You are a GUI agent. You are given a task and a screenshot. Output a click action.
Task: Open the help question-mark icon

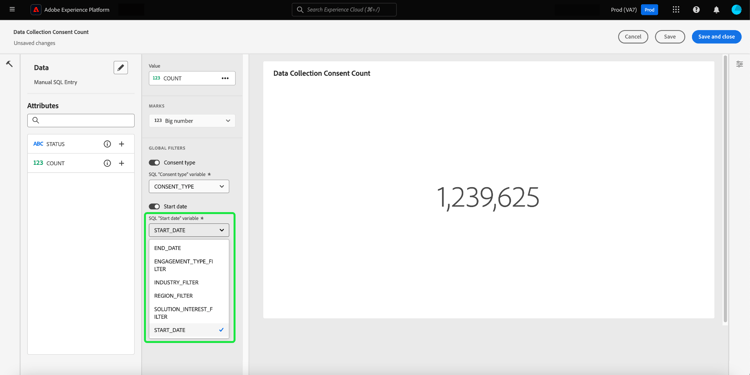696,10
